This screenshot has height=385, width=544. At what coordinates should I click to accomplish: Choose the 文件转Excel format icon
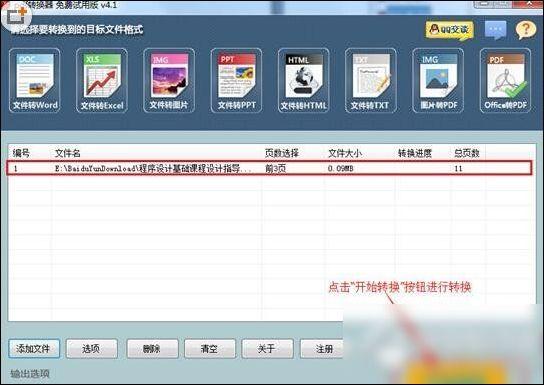[102, 80]
